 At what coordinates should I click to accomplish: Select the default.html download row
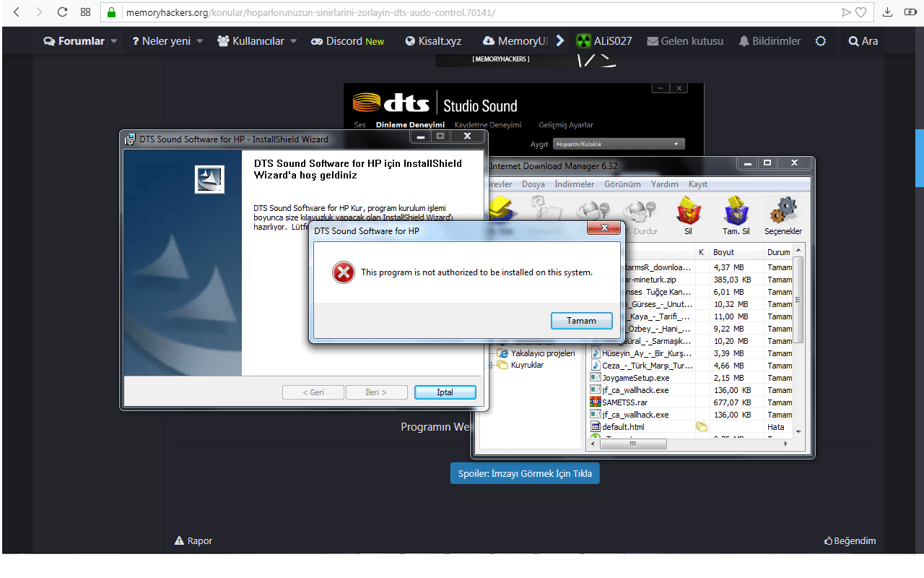point(691,427)
